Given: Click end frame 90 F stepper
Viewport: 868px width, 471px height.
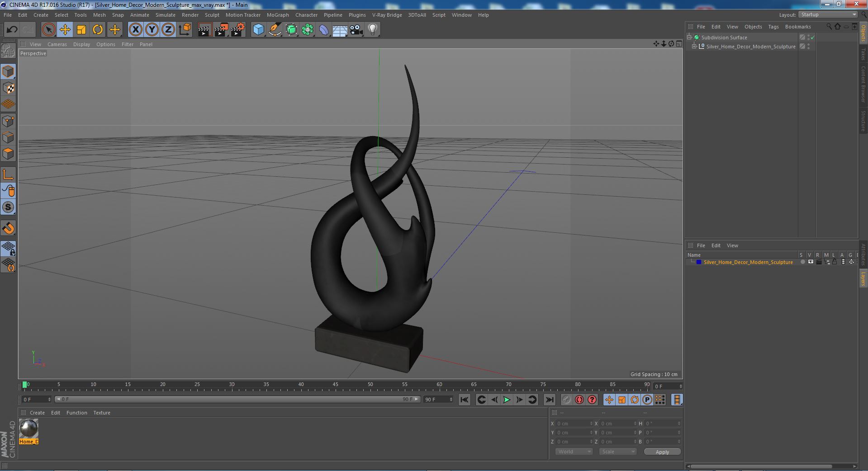Looking at the screenshot, I should [451, 400].
